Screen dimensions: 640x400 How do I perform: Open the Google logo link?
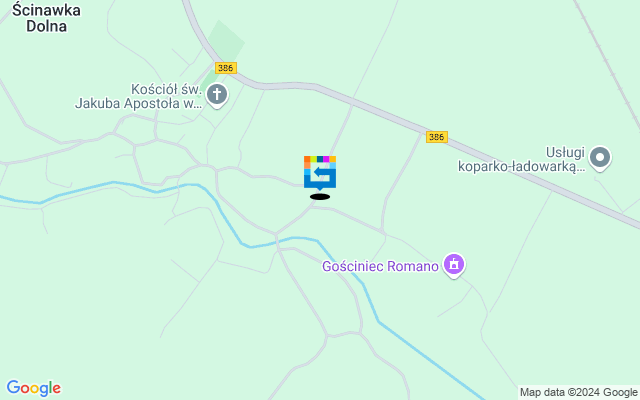click(x=34, y=388)
